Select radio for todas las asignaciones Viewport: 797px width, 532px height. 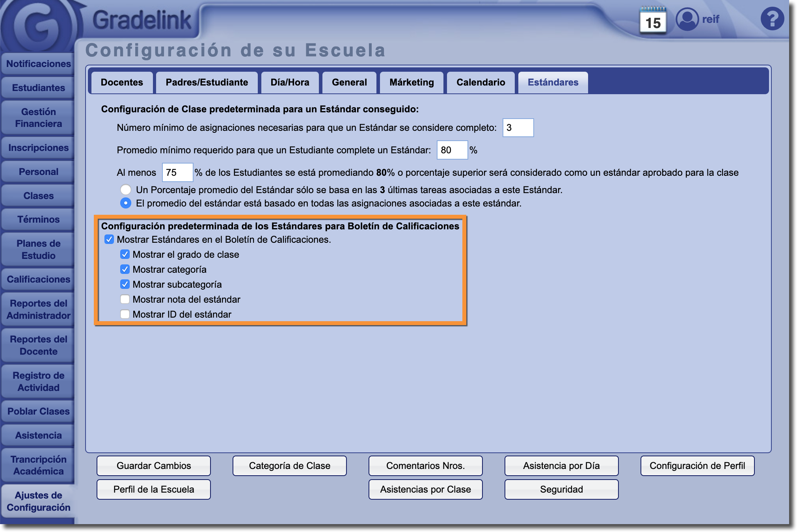click(x=126, y=203)
